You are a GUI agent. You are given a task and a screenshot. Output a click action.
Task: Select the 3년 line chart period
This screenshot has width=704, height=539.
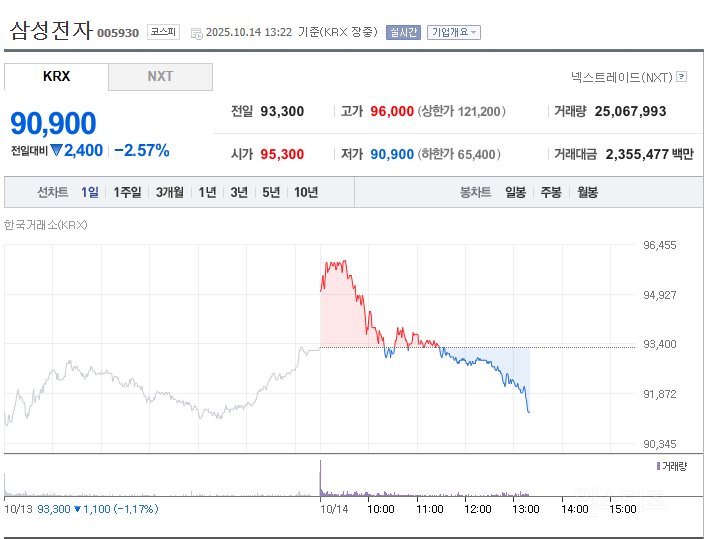click(x=239, y=192)
